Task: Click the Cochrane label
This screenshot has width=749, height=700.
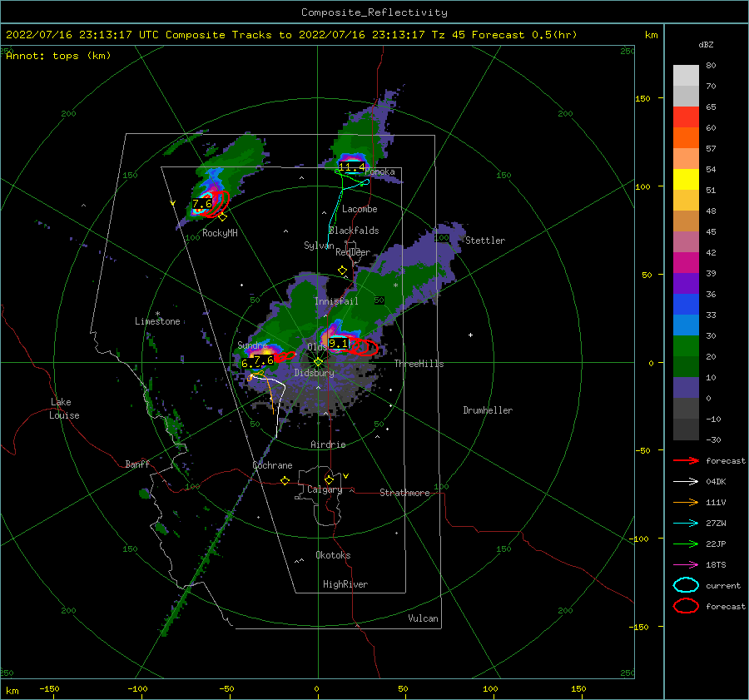Action: click(x=272, y=465)
